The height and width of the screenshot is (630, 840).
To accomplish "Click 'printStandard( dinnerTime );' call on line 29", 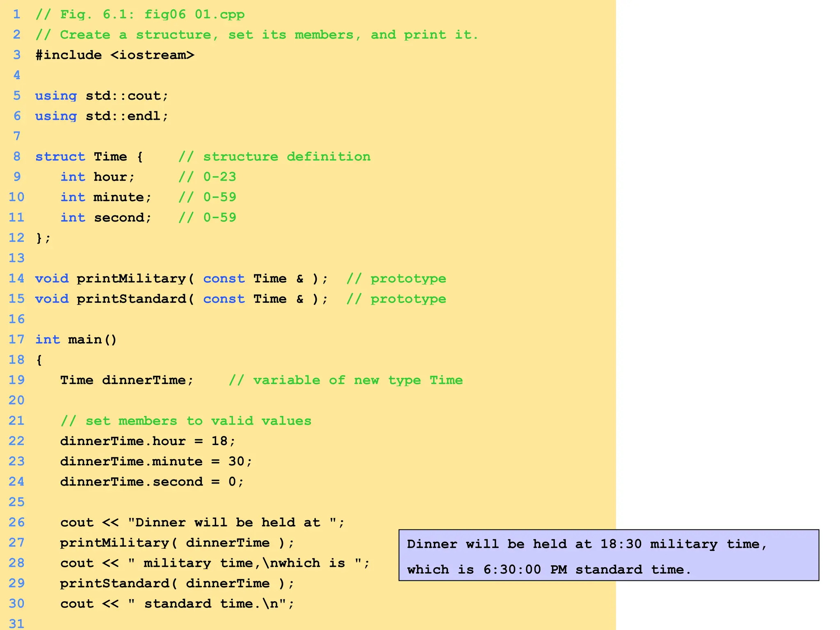I will [x=177, y=584].
